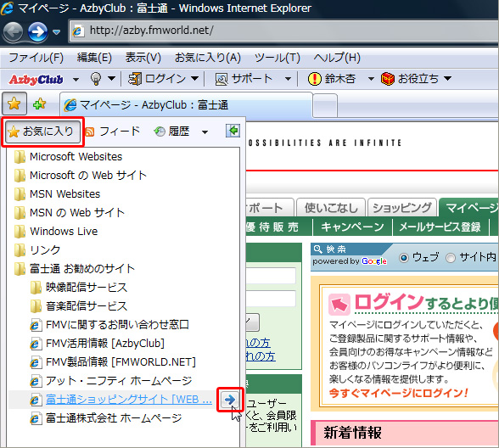Screen dimensions: 499x448
Task: Open the ヘルプ(H) menu
Action: pos(337,58)
